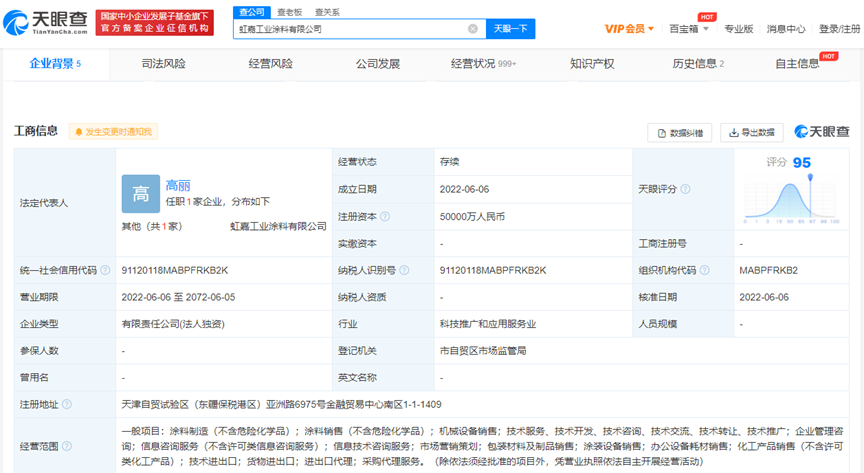
Task: Click the 发生变更时通知我 bell button
Action: coord(114,132)
